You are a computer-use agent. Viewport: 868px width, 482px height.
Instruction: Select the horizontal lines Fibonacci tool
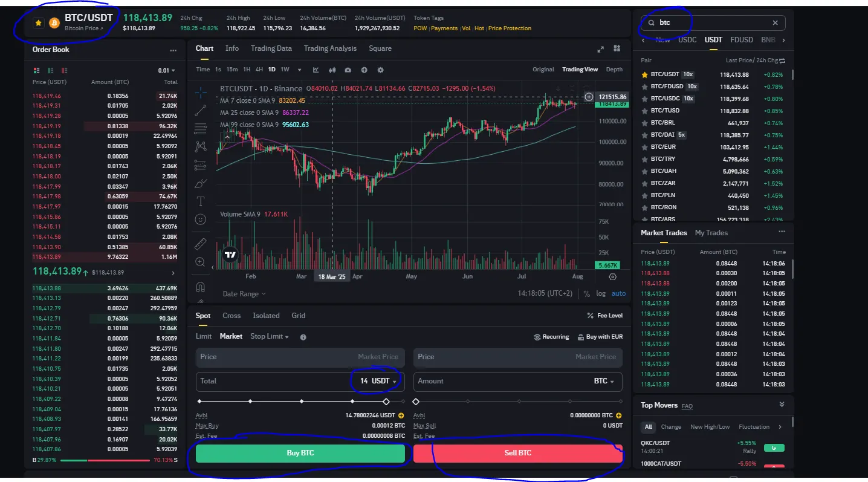point(201,128)
